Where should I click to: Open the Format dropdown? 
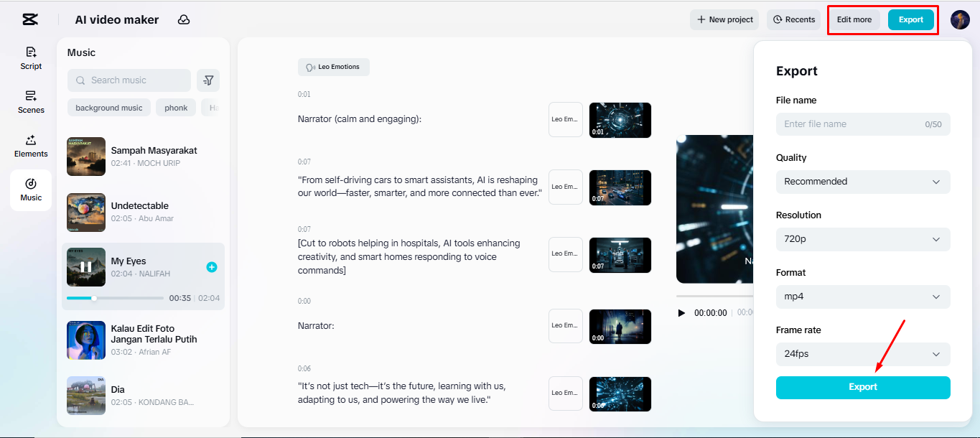(862, 297)
